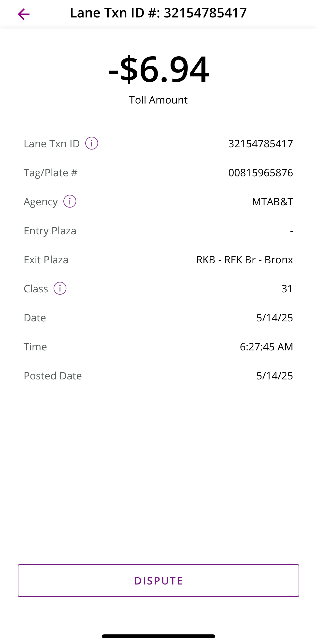Select the RKB - RFK Br - Bronx exit plaza

[245, 259]
